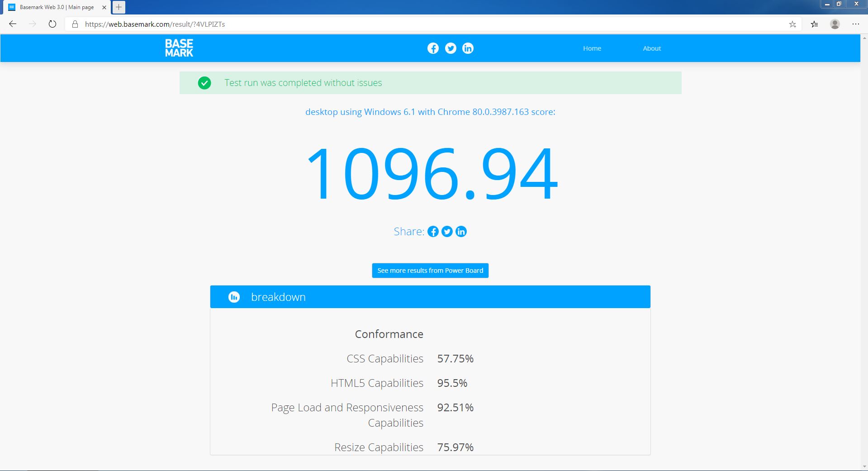The width and height of the screenshot is (868, 471).
Task: Click the Test run was completed message
Action: tap(303, 83)
